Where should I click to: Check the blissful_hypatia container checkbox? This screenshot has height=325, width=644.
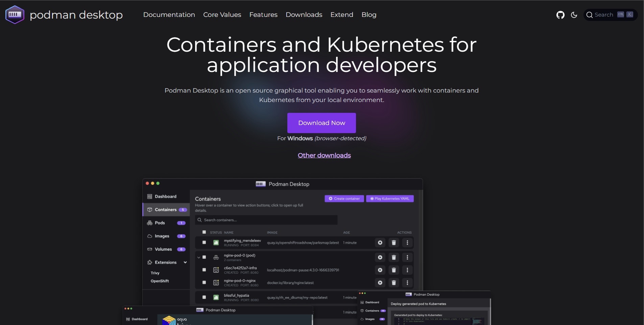coord(204,297)
